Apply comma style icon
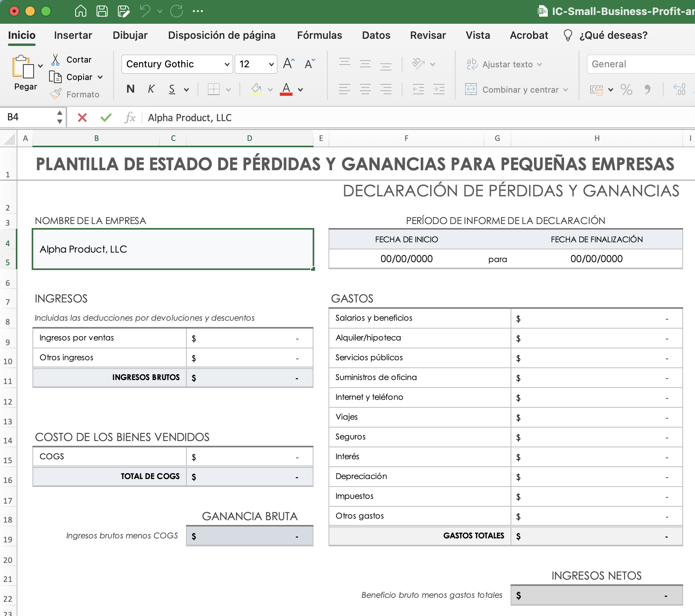 pos(647,89)
